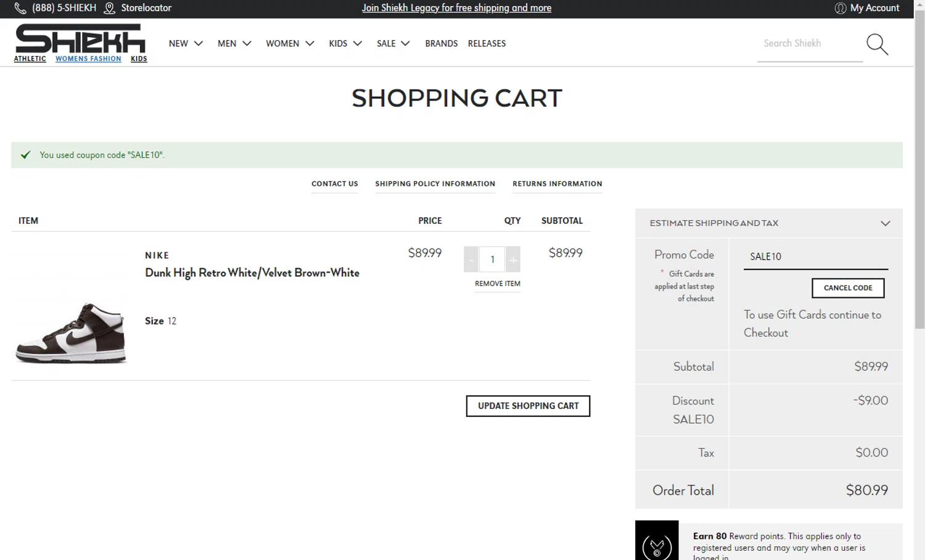This screenshot has height=560, width=925.
Task: Open the BRANDS menu item
Action: click(x=441, y=43)
